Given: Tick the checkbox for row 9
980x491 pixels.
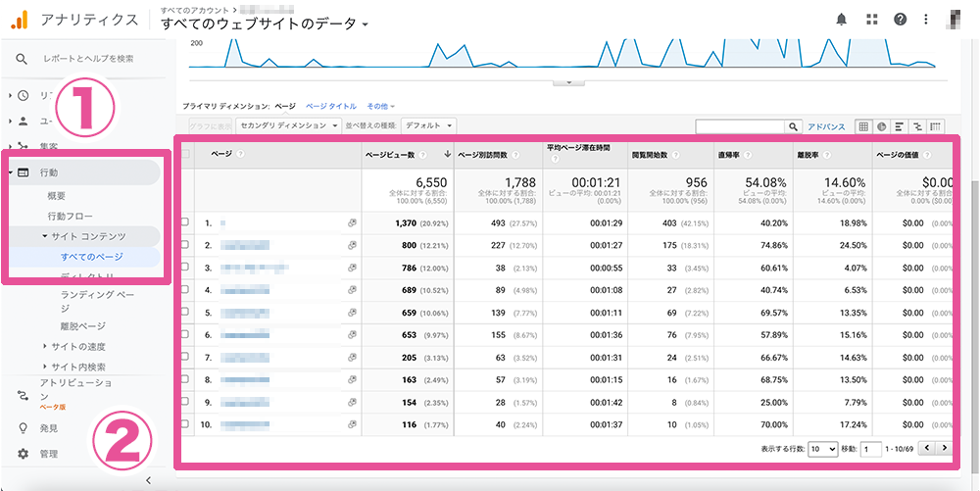Looking at the screenshot, I should (184, 402).
